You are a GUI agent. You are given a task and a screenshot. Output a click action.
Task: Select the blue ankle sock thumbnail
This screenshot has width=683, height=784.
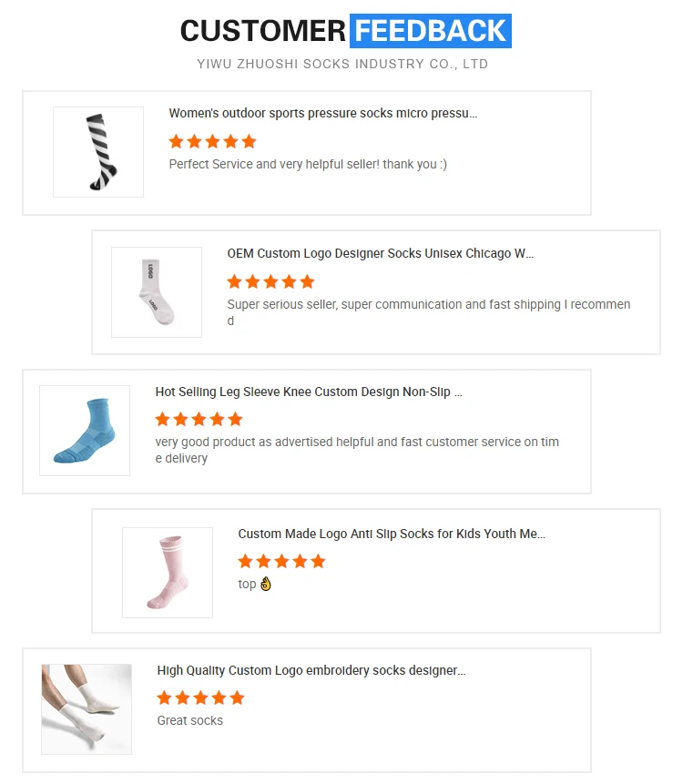click(85, 431)
